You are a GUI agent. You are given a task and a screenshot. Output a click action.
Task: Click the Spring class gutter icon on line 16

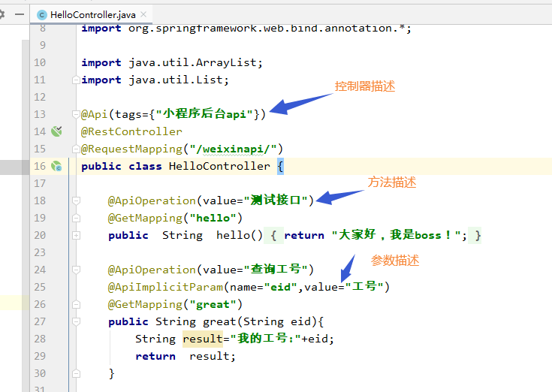click(x=56, y=166)
